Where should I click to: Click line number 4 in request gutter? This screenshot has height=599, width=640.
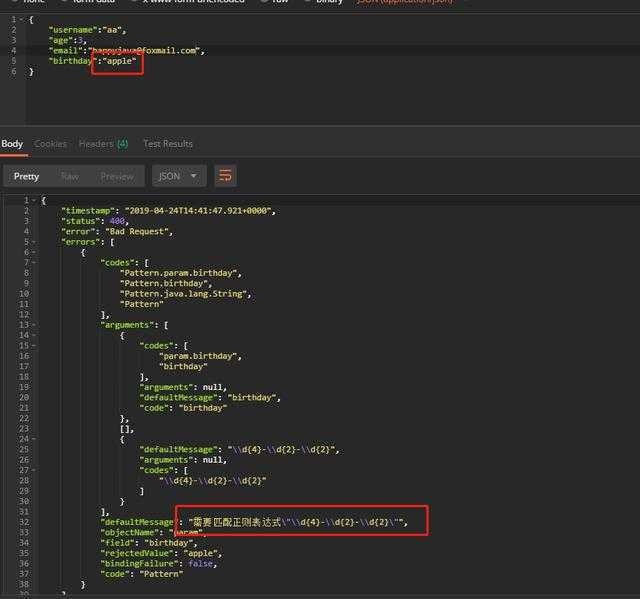[x=14, y=51]
